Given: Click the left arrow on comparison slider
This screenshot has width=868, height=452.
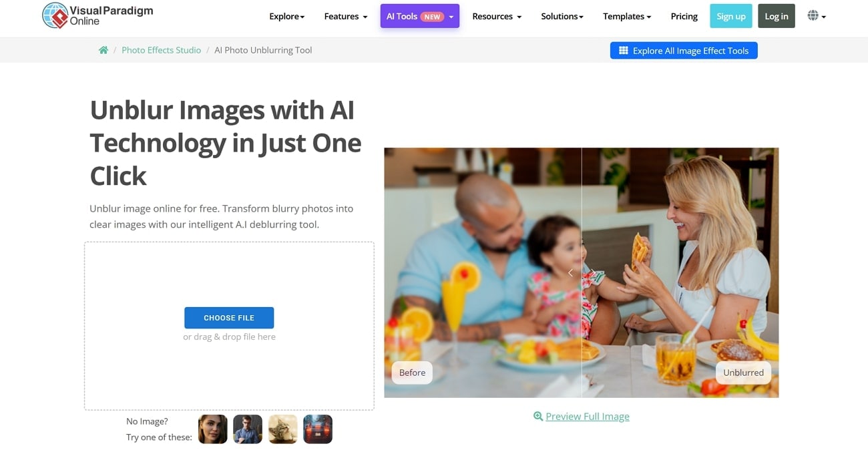Looking at the screenshot, I should [570, 272].
